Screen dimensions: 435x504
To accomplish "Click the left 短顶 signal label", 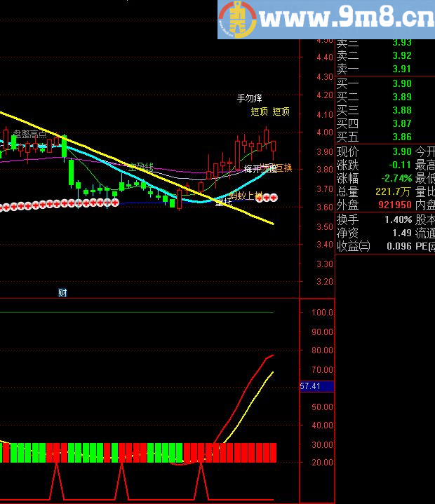I will [x=260, y=111].
